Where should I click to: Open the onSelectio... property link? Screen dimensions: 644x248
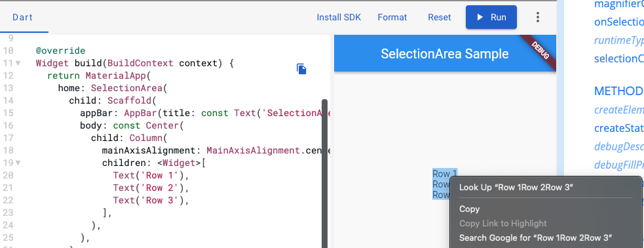(618, 22)
